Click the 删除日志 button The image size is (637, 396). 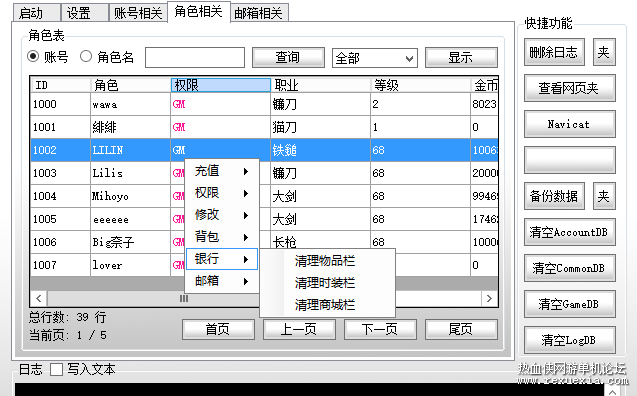coord(554,52)
